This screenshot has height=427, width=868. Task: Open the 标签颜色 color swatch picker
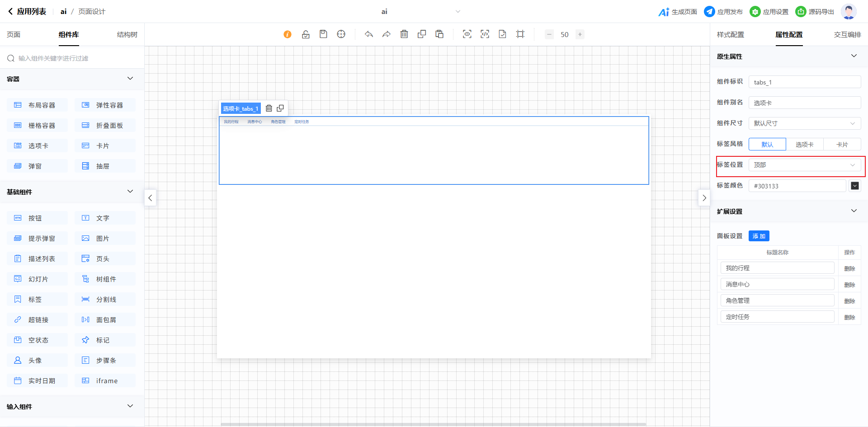tap(854, 186)
